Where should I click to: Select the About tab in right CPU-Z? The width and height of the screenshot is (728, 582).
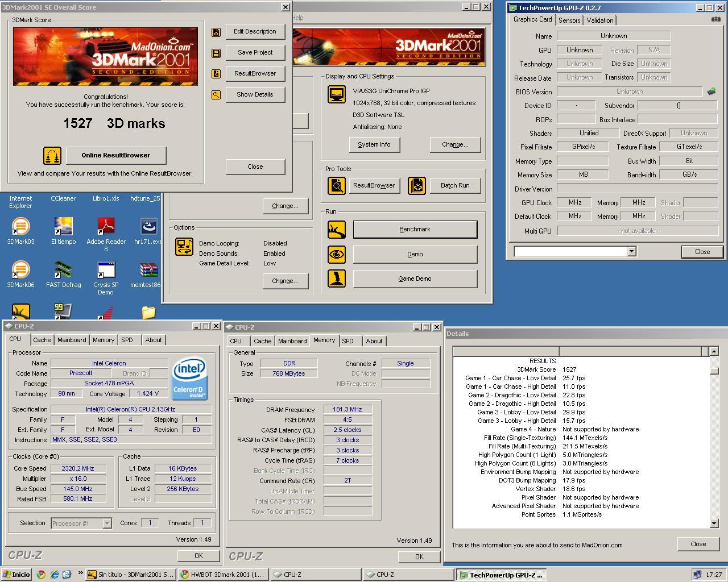374,341
